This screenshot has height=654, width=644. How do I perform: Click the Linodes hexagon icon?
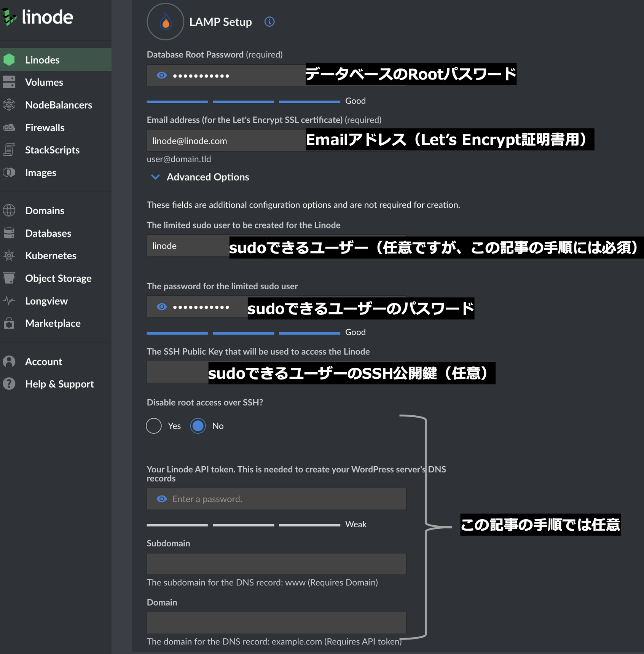[9, 59]
